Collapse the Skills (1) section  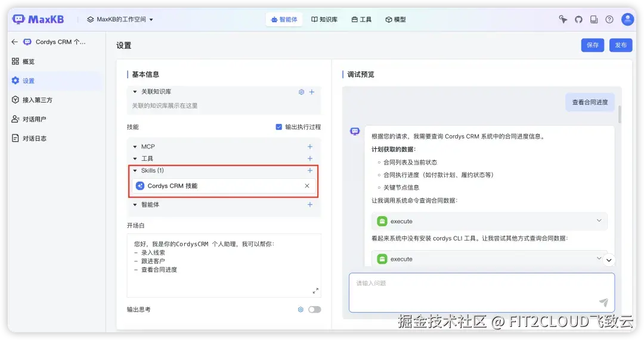135,170
